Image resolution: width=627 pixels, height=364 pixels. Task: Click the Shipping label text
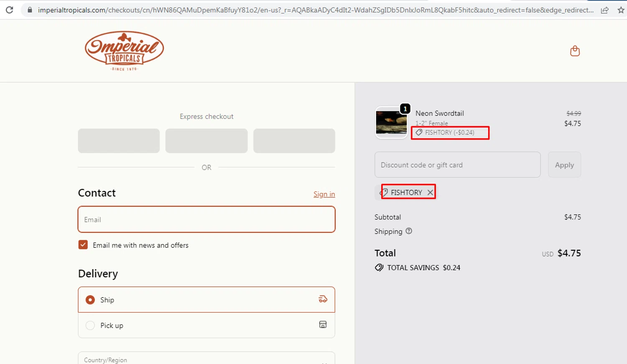click(x=388, y=232)
